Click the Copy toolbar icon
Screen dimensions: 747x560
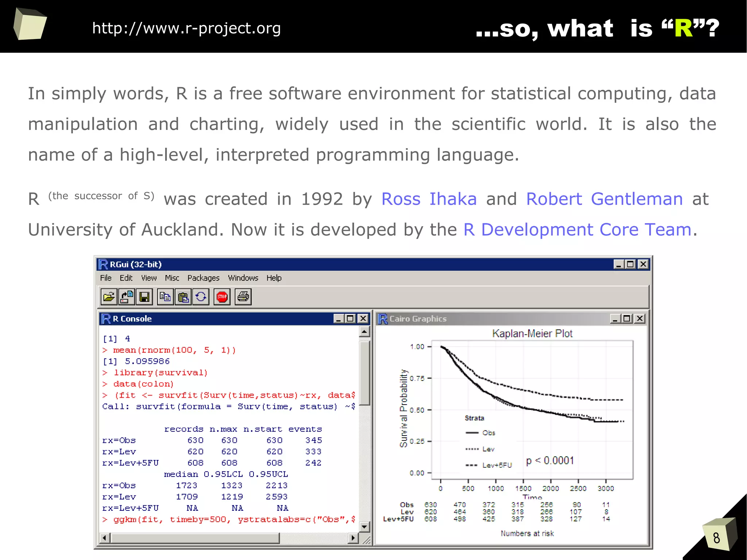[165, 297]
